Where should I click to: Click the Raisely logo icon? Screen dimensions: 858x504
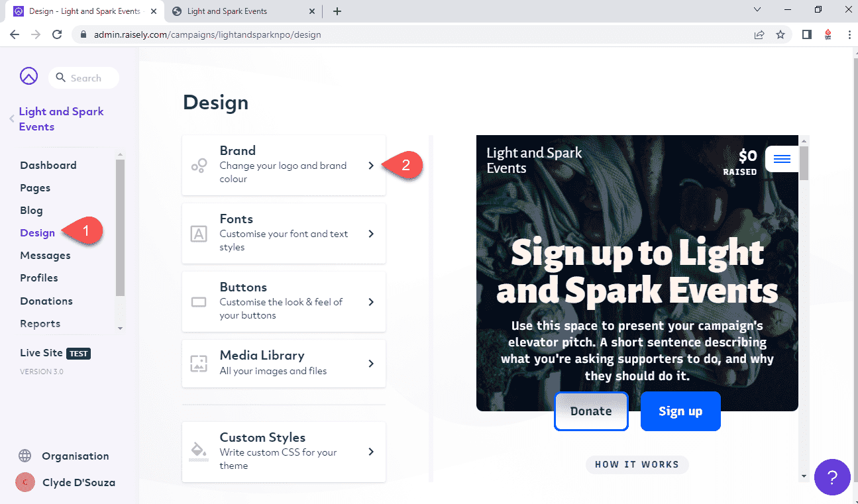coord(28,77)
